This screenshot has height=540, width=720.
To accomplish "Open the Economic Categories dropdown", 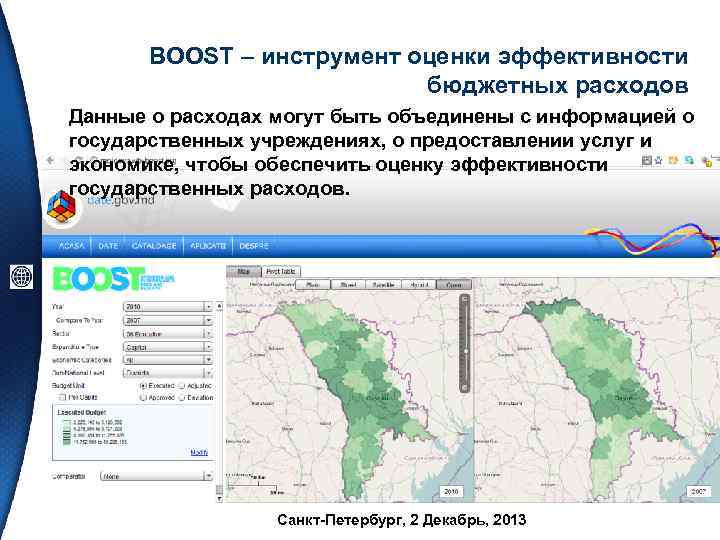I will tap(168, 360).
